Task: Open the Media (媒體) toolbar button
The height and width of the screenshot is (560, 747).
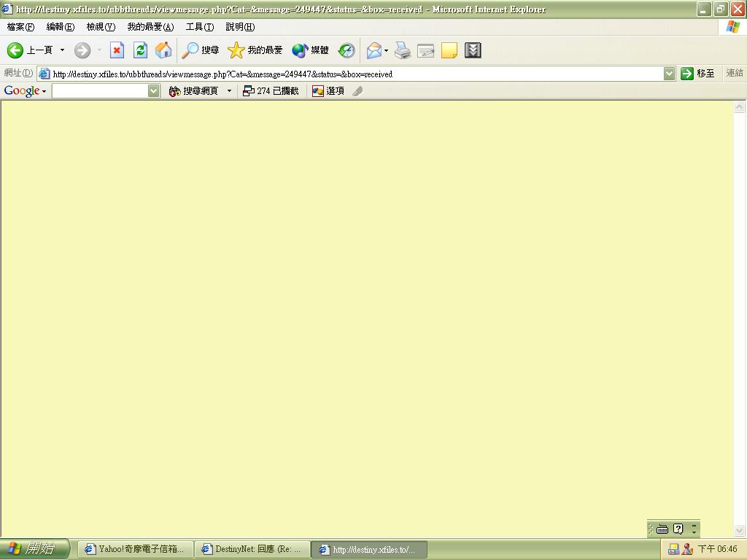Action: coord(311,50)
